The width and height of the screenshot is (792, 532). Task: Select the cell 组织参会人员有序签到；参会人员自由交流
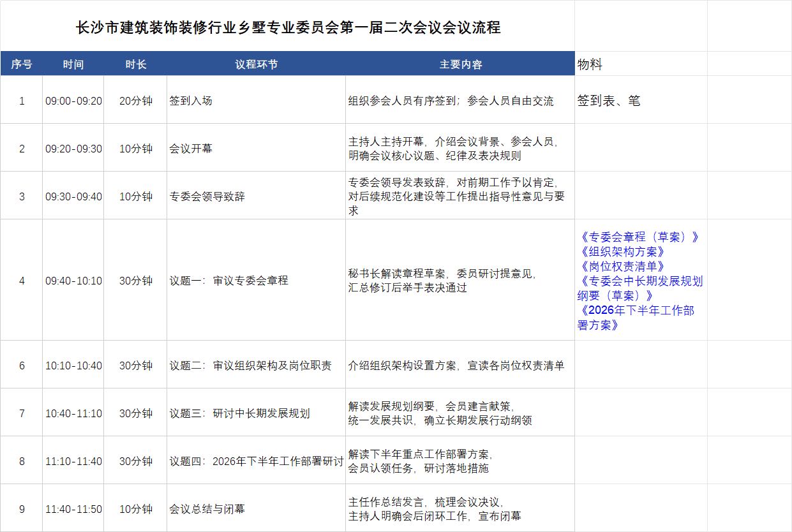coord(460,100)
